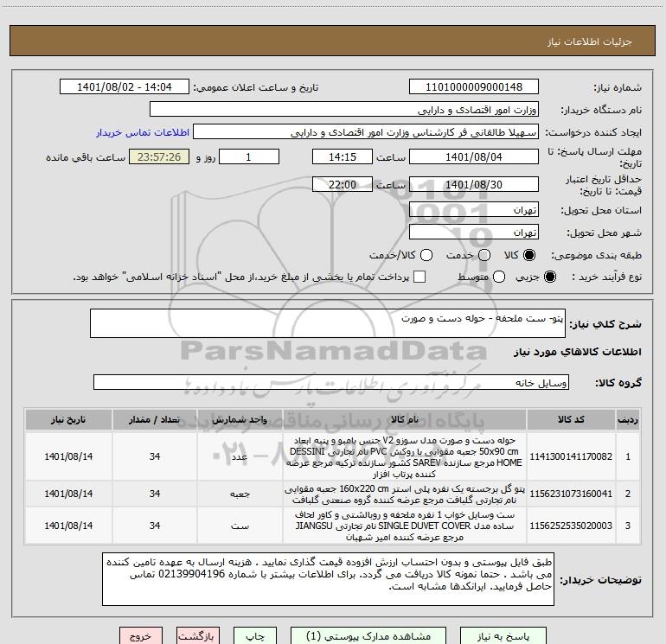Click the delivery province field تهران
Image resolution: width=666 pixels, height=644 pixels.
pos(474,210)
